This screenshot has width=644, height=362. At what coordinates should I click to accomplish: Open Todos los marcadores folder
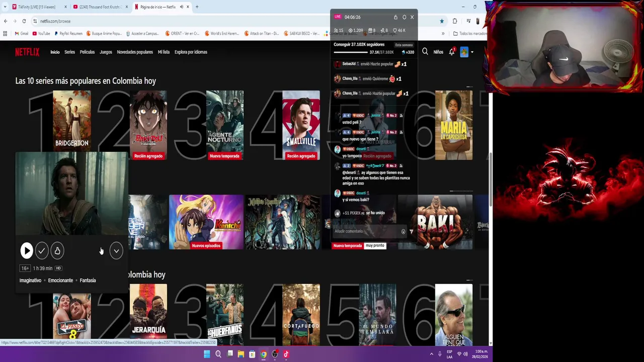469,34
